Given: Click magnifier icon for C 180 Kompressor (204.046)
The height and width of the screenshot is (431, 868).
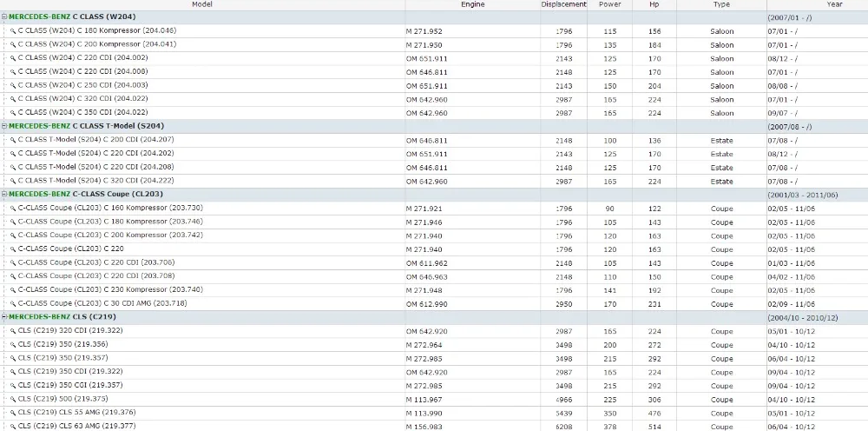Looking at the screenshot, I should (x=13, y=31).
